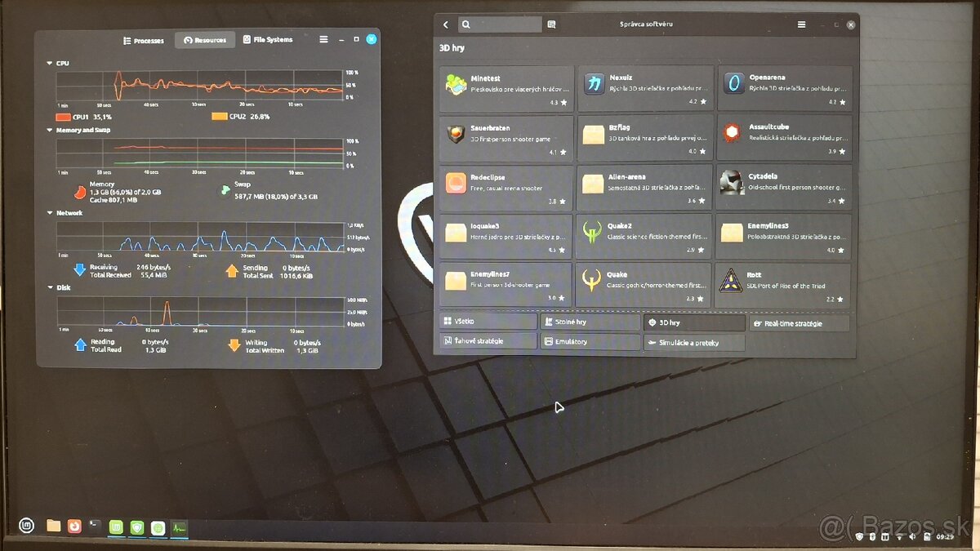This screenshot has width=980, height=551.
Task: Switch to the Processes tab
Action: [x=143, y=40]
